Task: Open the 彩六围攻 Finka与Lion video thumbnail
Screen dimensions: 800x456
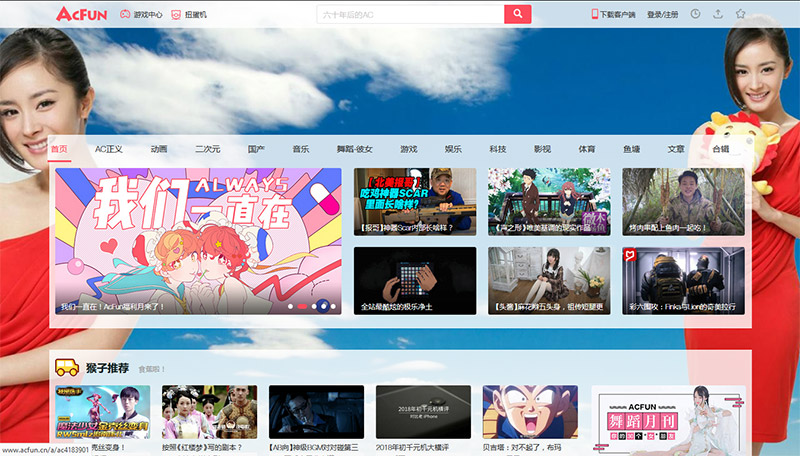Action: (x=683, y=281)
